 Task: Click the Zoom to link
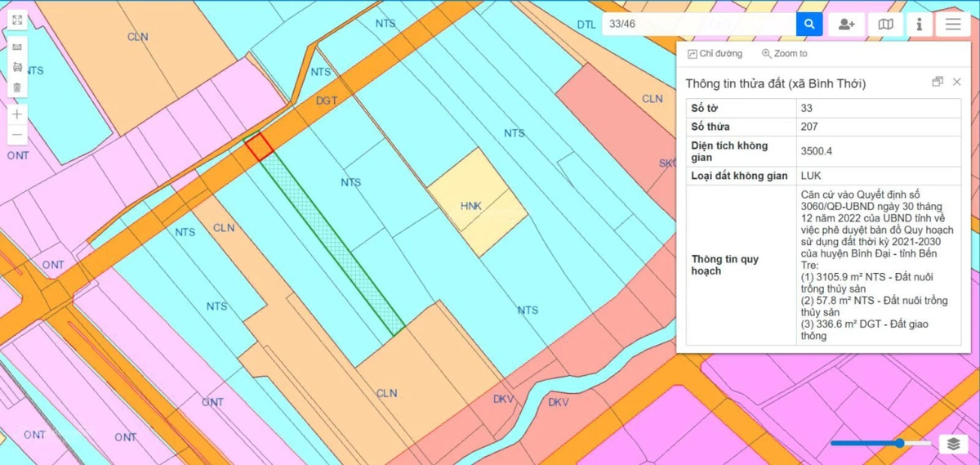click(x=785, y=54)
